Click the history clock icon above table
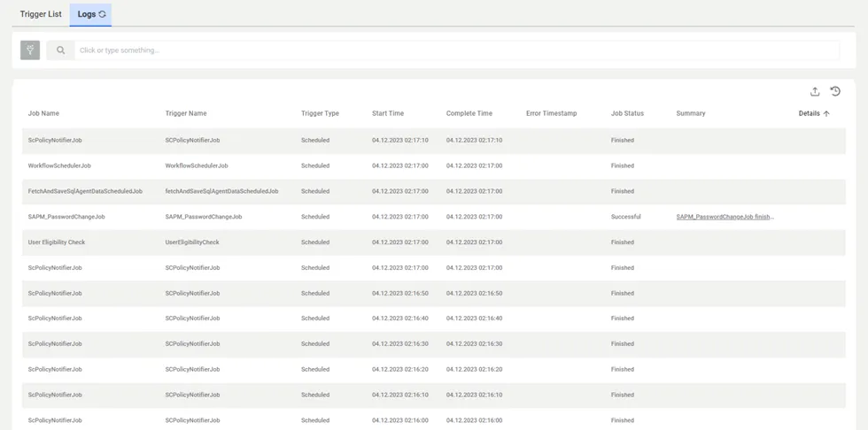The image size is (868, 430). (x=835, y=92)
